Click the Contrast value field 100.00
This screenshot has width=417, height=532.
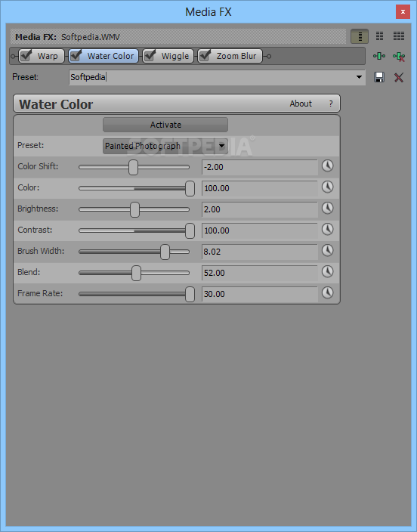pyautogui.click(x=260, y=230)
